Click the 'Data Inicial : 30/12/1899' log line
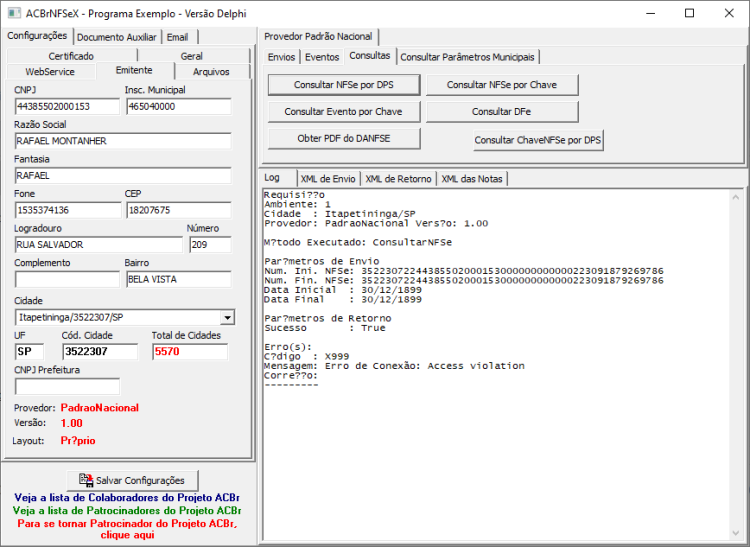750x547 pixels. coord(343,290)
